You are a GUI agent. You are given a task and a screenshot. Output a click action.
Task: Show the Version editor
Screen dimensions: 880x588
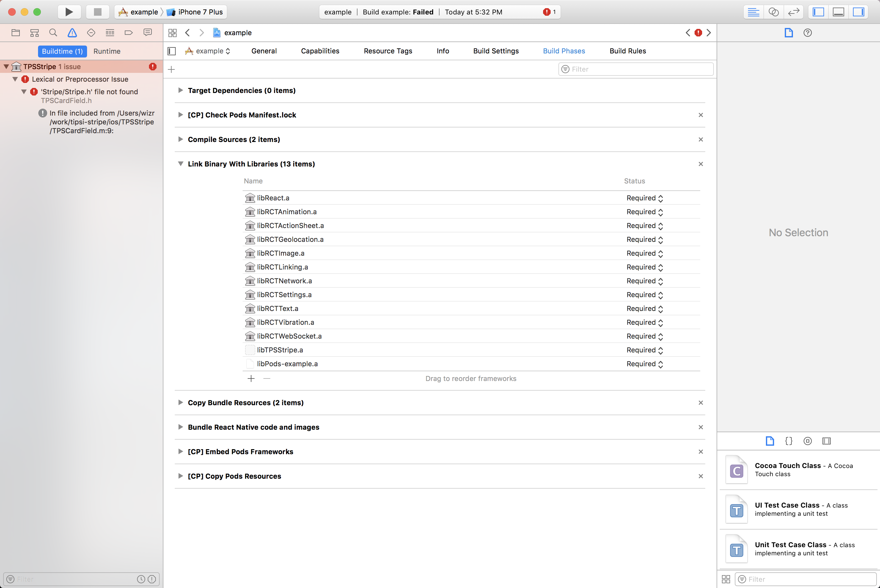click(x=793, y=12)
